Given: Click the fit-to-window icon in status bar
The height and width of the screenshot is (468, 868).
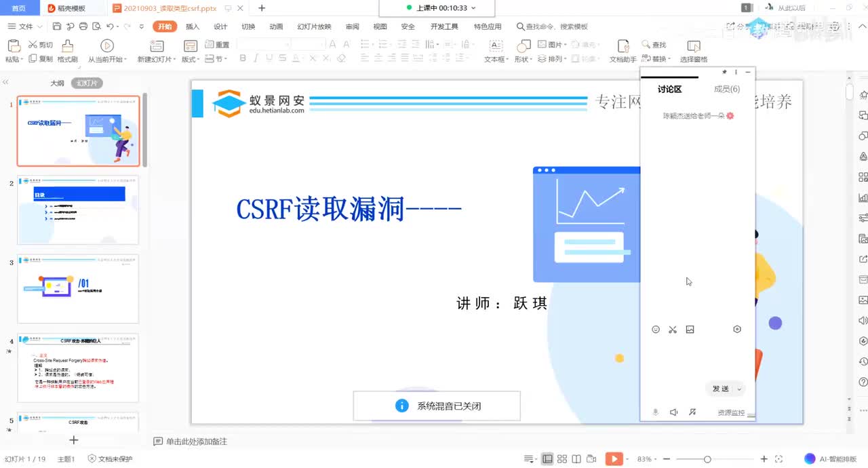Looking at the screenshot, I should pyautogui.click(x=778, y=459).
